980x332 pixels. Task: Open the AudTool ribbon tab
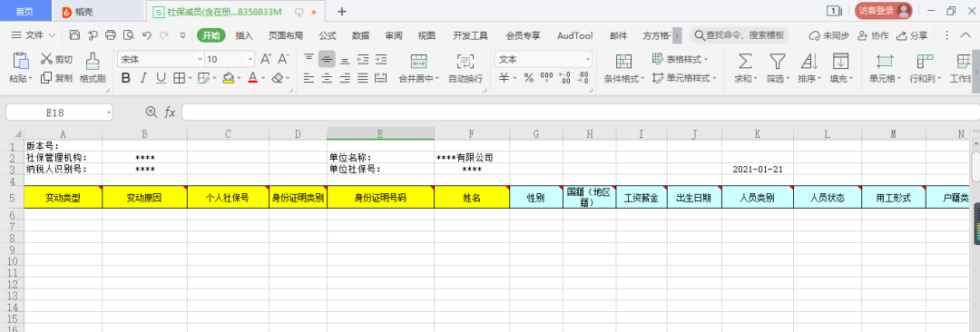click(x=575, y=35)
